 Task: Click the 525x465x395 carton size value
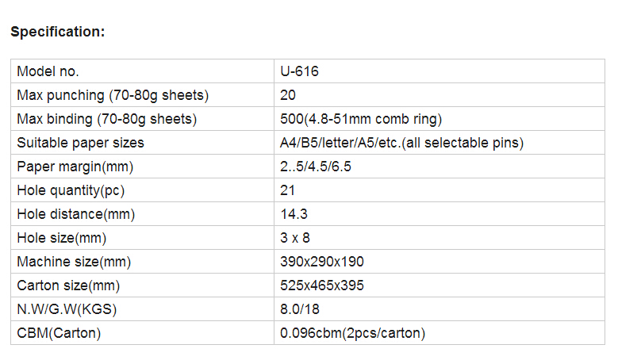(322, 285)
